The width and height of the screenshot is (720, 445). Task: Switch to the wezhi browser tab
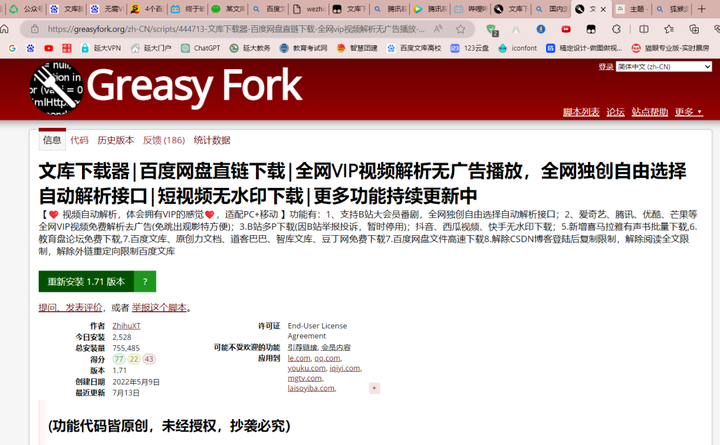(308, 9)
